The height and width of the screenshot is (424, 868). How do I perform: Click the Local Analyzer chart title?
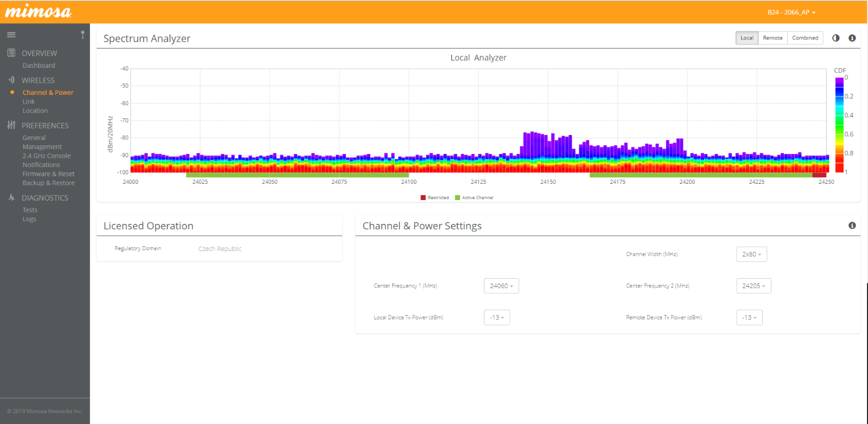point(478,57)
